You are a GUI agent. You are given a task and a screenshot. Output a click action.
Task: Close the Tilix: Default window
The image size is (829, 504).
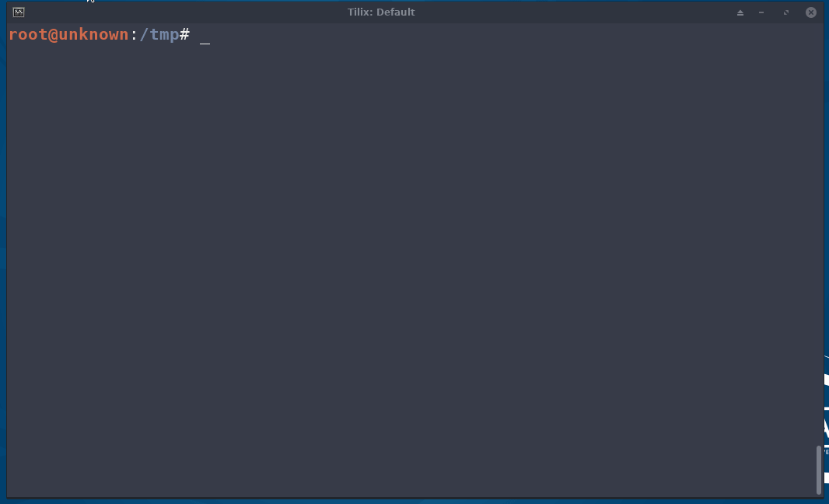tap(811, 12)
